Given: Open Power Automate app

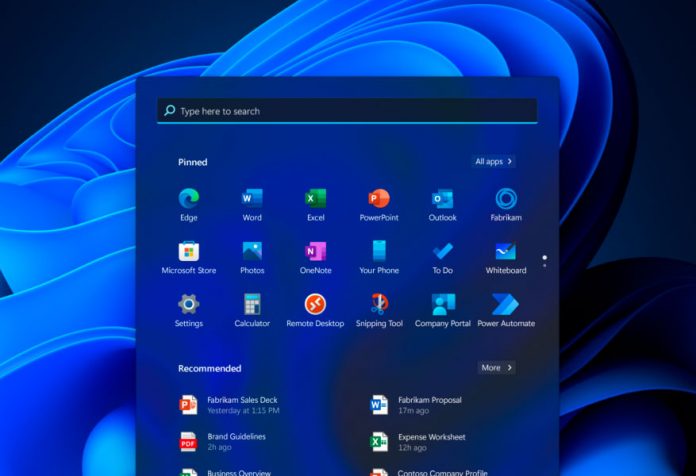Looking at the screenshot, I should [506, 305].
